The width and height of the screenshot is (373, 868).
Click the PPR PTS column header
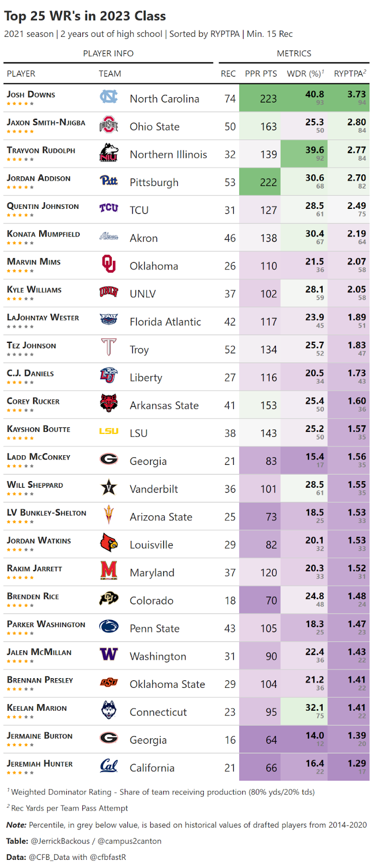[x=261, y=74]
